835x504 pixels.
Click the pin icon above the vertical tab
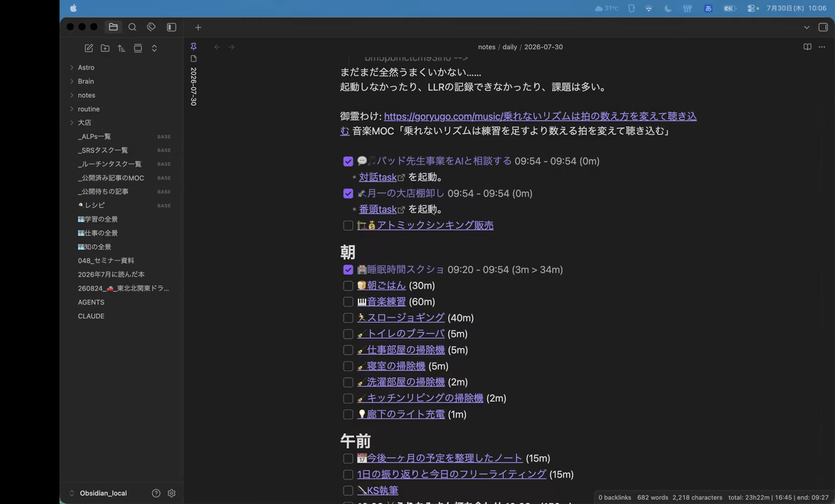click(x=194, y=46)
